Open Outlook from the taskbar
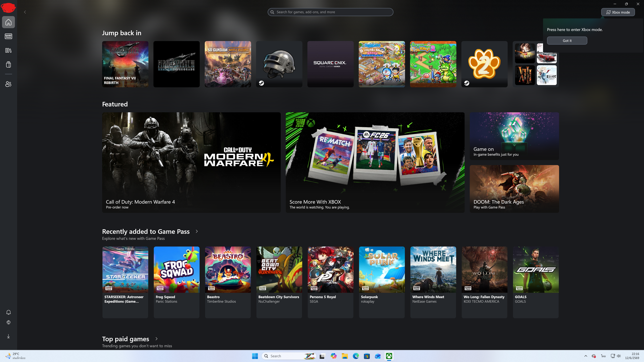The image size is (644, 362). click(x=378, y=356)
